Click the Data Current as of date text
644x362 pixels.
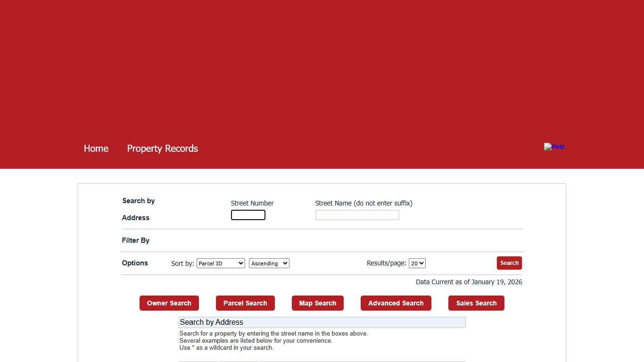469,282
